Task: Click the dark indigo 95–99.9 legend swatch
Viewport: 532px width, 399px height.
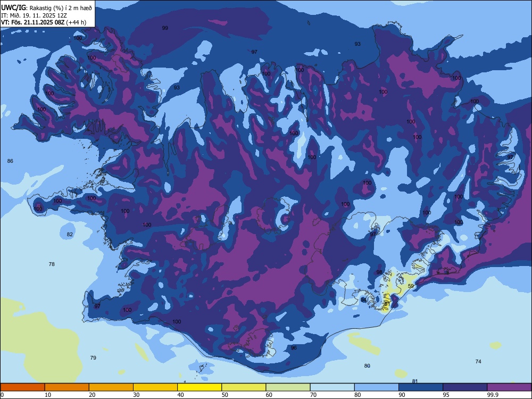Action: pos(465,387)
